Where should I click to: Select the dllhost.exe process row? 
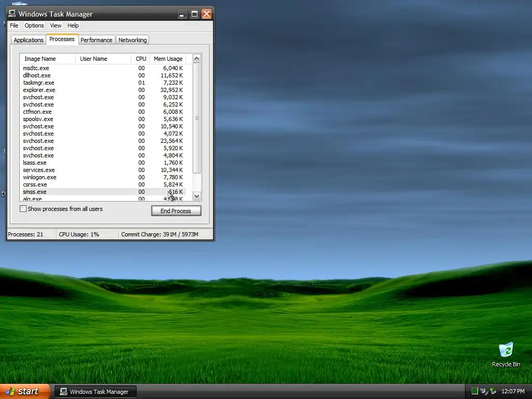pos(103,75)
